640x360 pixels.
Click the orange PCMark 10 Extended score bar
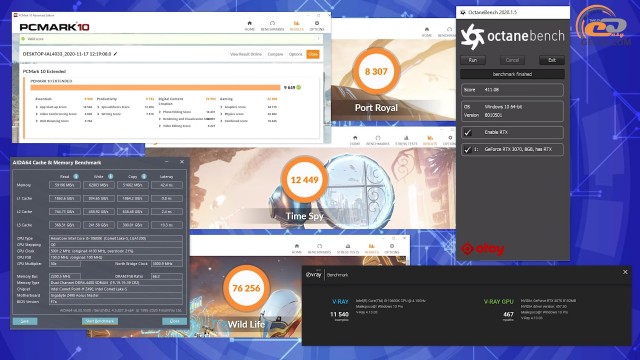(x=156, y=87)
